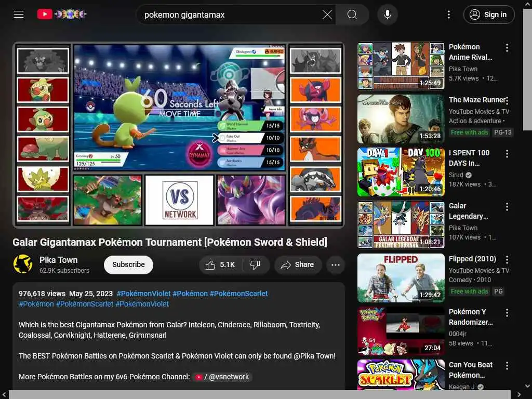
Task: Open Flipped (2010) movie thumbnail
Action: 401,278
